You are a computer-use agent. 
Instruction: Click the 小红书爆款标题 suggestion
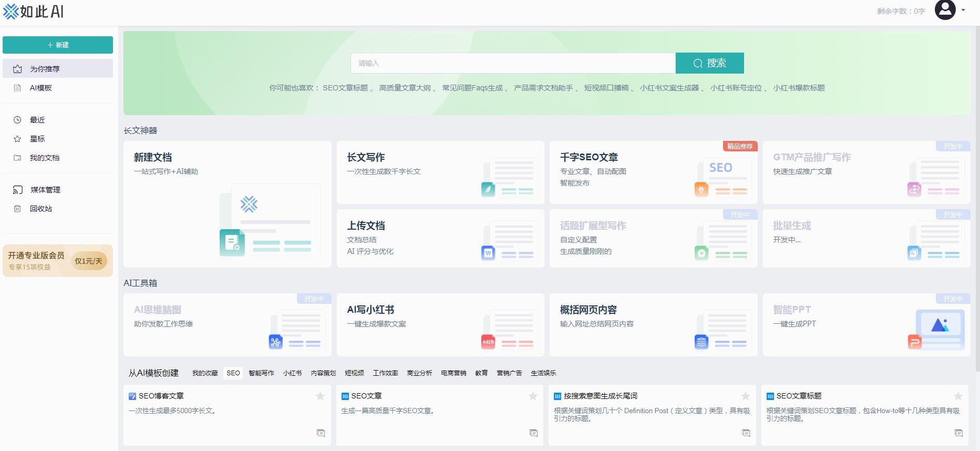(799, 88)
